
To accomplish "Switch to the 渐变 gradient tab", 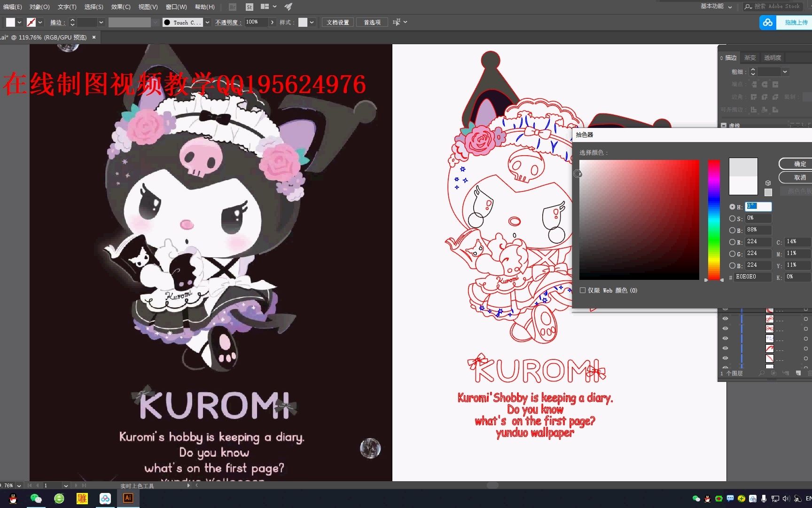I will coord(750,58).
